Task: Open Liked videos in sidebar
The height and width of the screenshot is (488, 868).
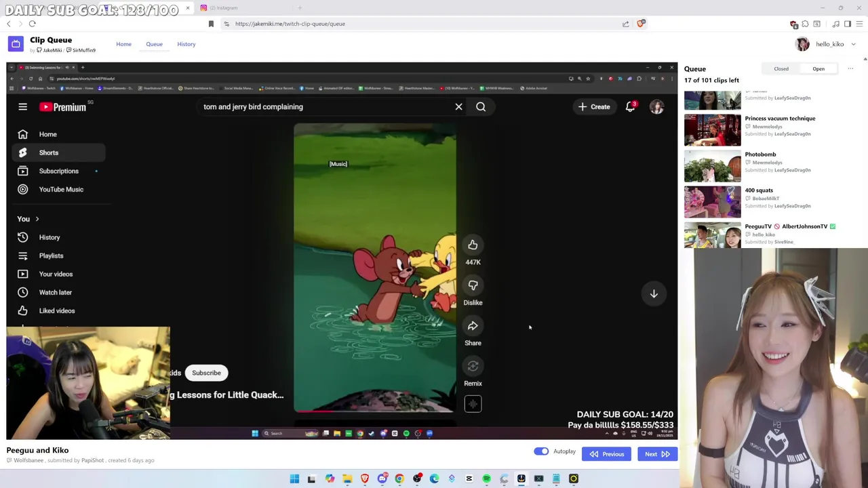Action: (58, 310)
